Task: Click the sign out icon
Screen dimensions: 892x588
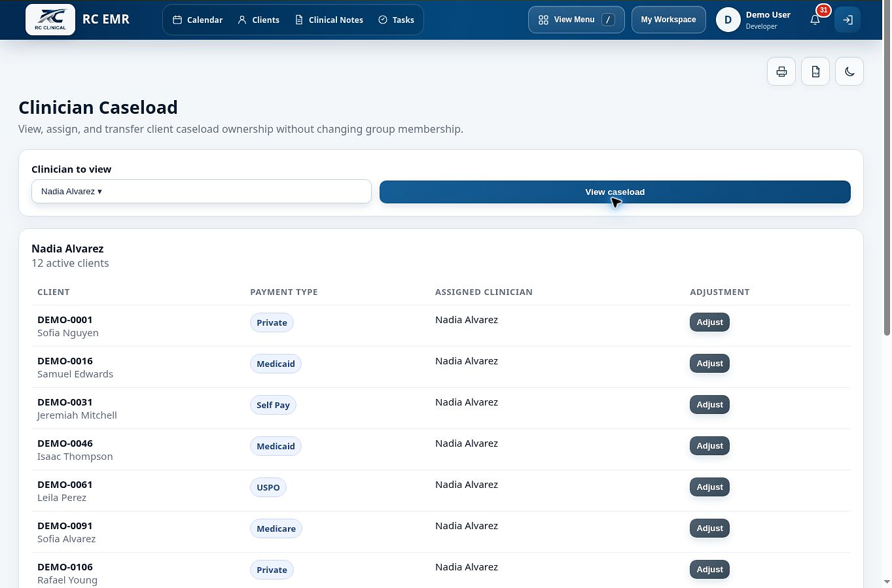Action: 847,20
